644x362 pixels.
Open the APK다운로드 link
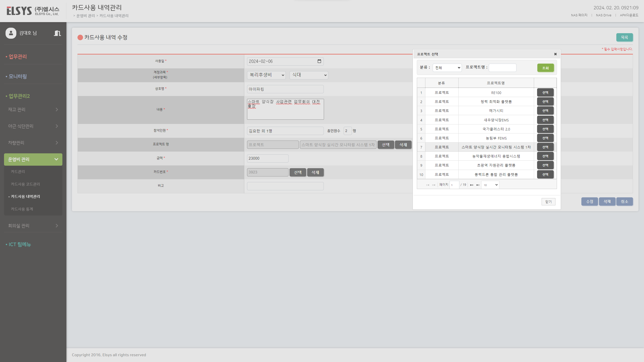[629, 15]
